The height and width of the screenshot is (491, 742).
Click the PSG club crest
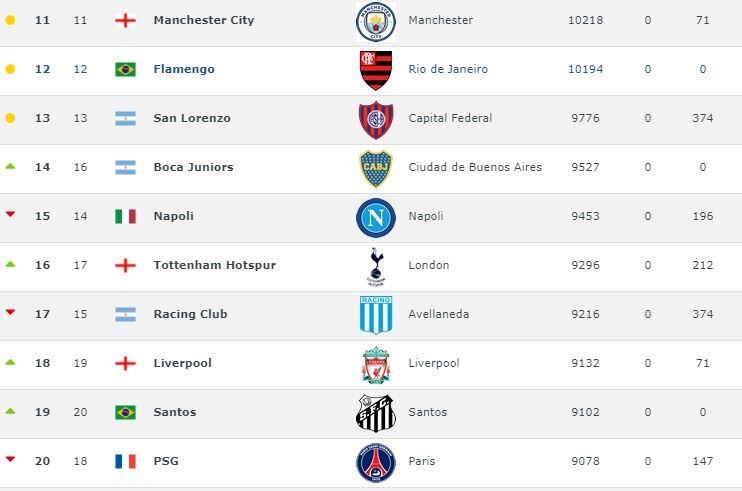[x=376, y=462]
